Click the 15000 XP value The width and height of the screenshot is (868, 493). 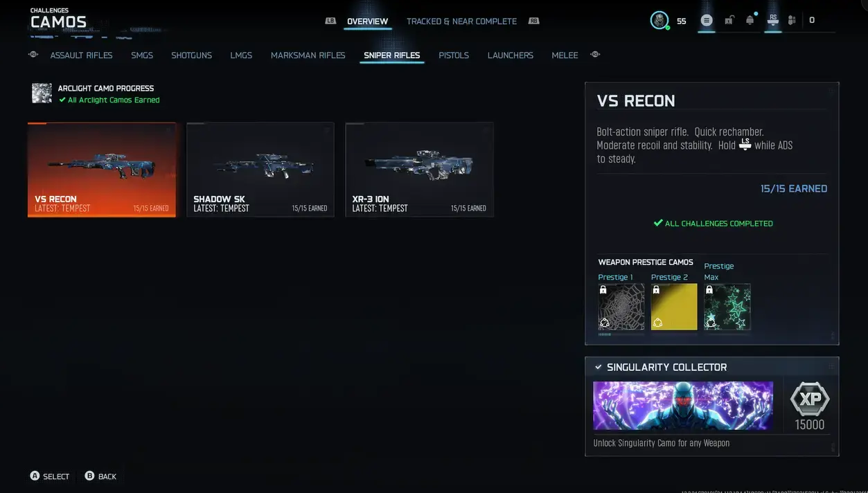[810, 425]
